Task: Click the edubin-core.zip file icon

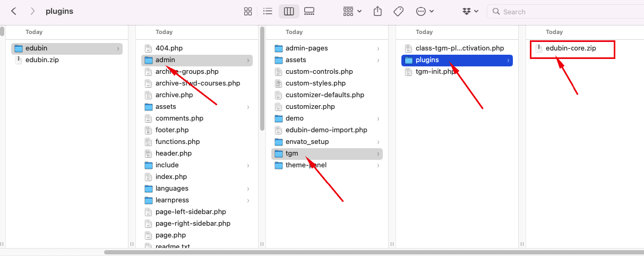Action: click(x=539, y=48)
